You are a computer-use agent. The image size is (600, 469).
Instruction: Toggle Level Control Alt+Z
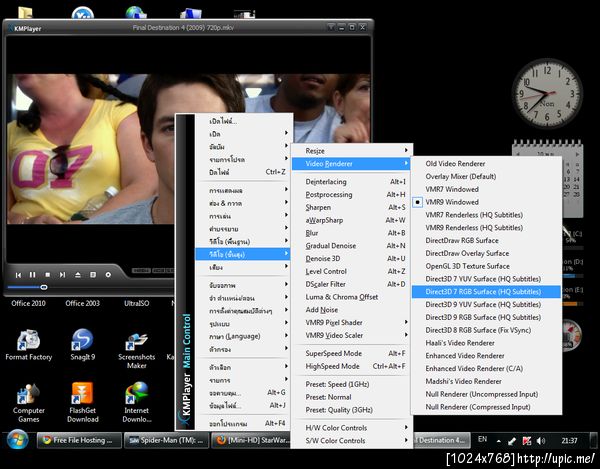pos(351,271)
